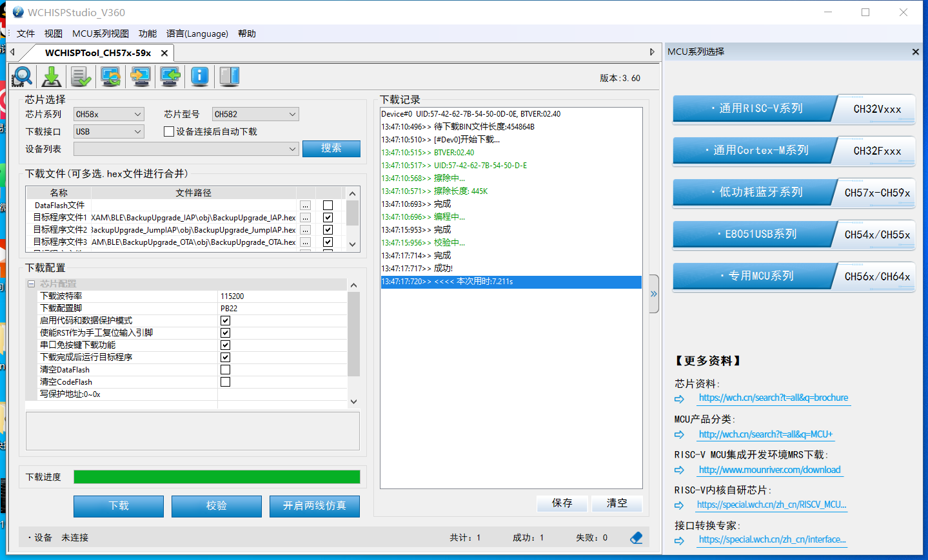
Task: Click the WCHISPStudio title bar app icon
Action: pos(18,12)
